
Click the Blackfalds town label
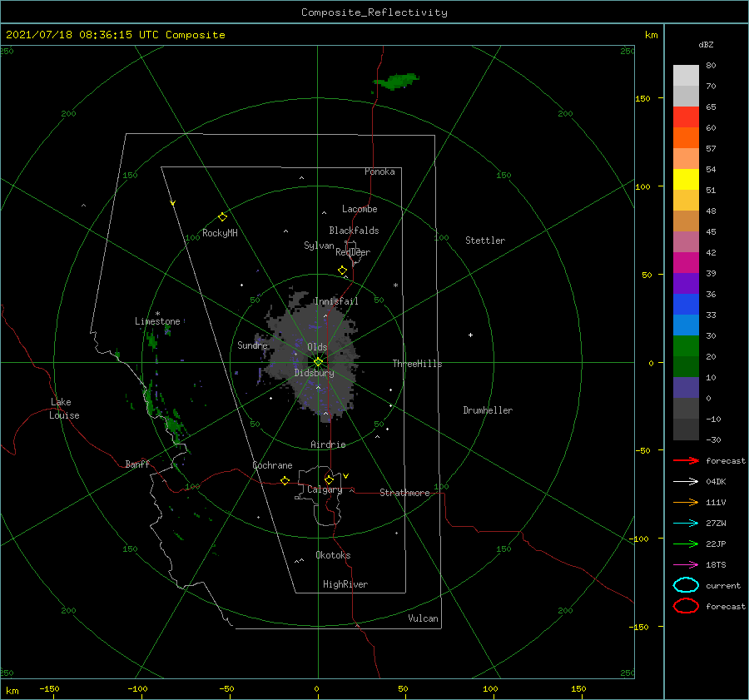[x=354, y=231]
